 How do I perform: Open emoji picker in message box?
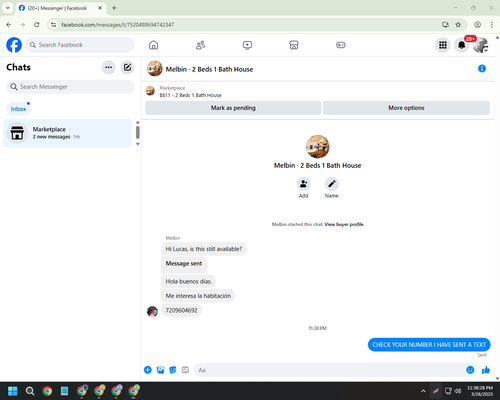470,370
